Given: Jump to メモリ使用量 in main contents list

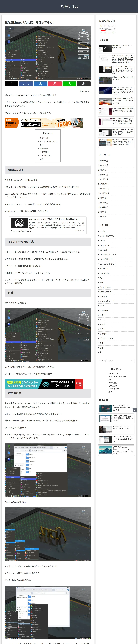Looking at the screenshot, I should pos(45,156).
